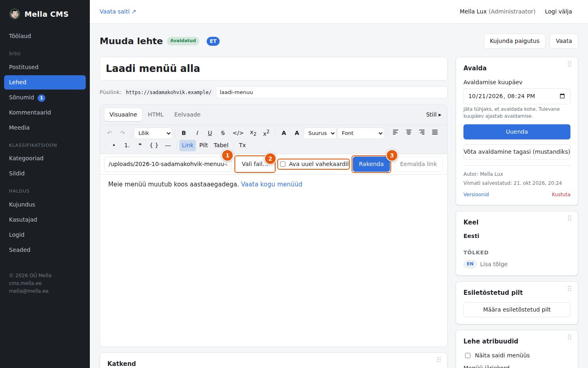Image resolution: width=588 pixels, height=368 pixels.
Task: Apply strikethrough formatting
Action: coord(223,133)
